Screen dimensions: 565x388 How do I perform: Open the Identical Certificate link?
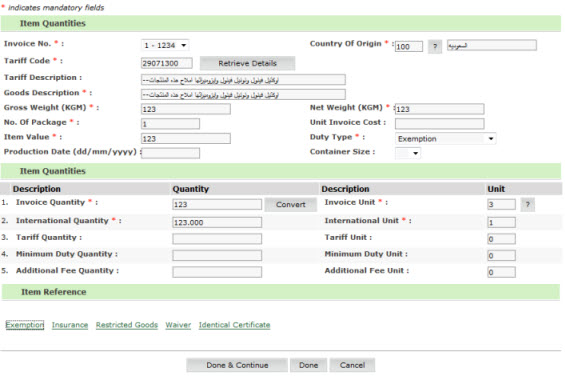235,325
